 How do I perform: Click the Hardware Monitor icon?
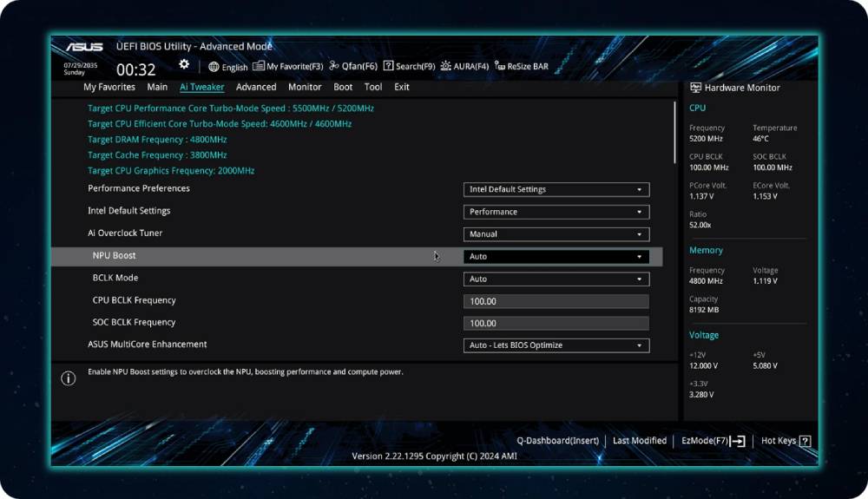click(x=695, y=88)
